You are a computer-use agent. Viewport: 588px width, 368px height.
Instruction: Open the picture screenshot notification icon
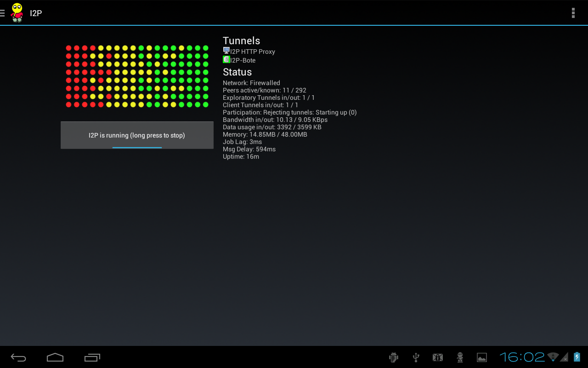(481, 357)
